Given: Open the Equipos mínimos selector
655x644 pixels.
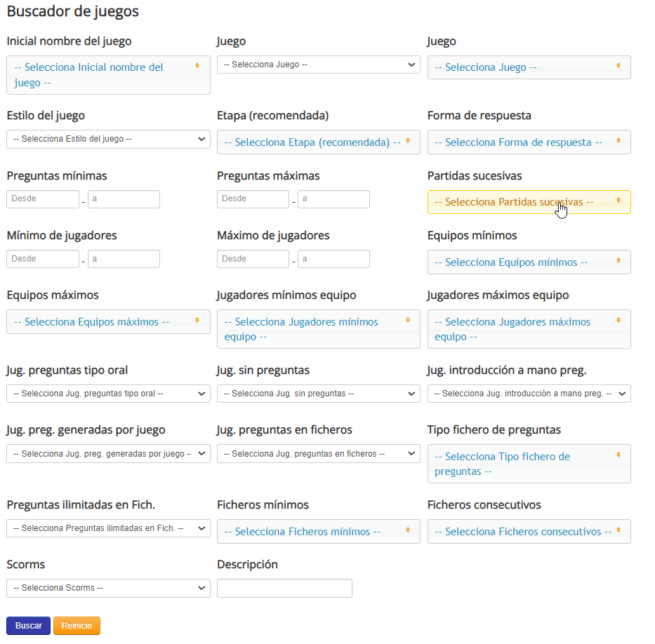Looking at the screenshot, I should pos(529,262).
